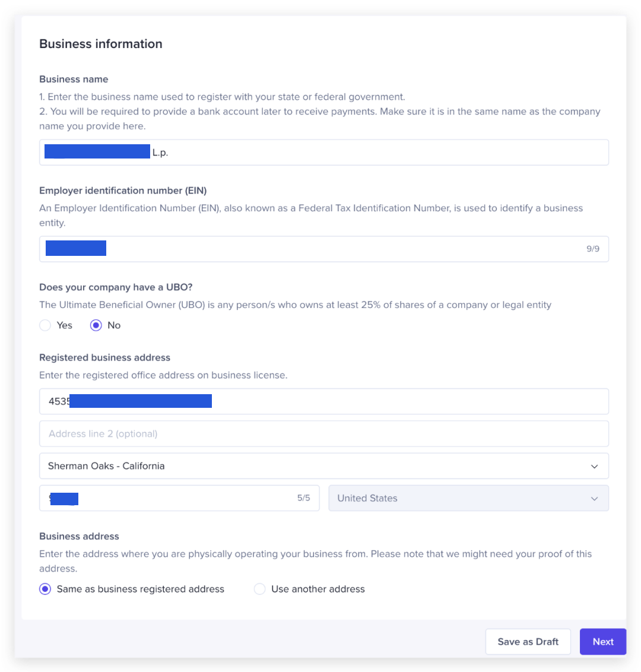Screen dimensions: 641x672
Task: Click the "Registered business address" label
Action: [104, 357]
